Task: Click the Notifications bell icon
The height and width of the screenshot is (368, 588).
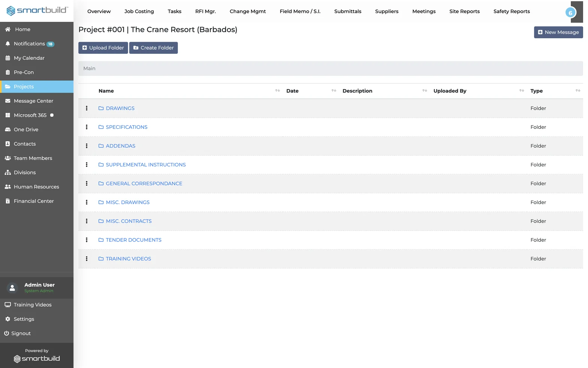Action: click(7, 44)
